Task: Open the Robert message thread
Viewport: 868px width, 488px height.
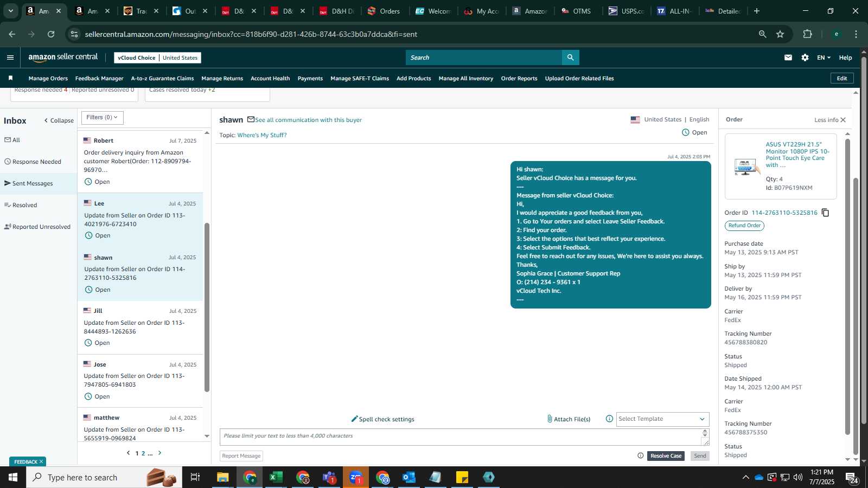Action: coord(140,161)
